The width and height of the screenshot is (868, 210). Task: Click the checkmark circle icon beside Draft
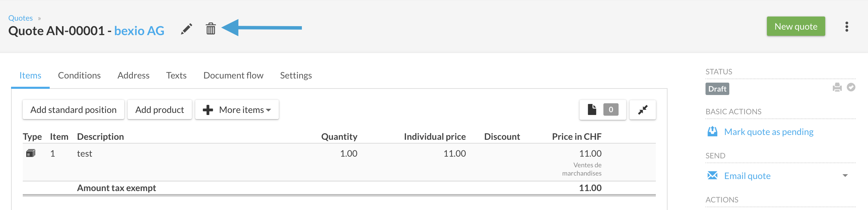[x=851, y=87]
